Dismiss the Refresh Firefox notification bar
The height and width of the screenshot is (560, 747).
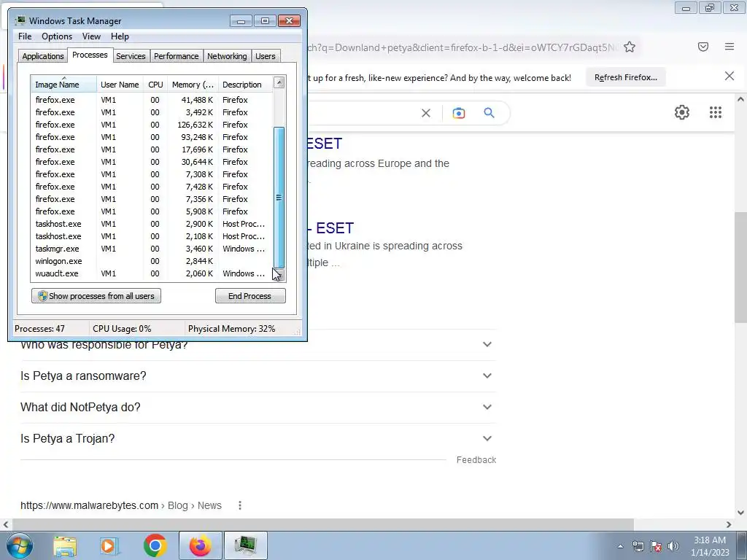coord(729,76)
